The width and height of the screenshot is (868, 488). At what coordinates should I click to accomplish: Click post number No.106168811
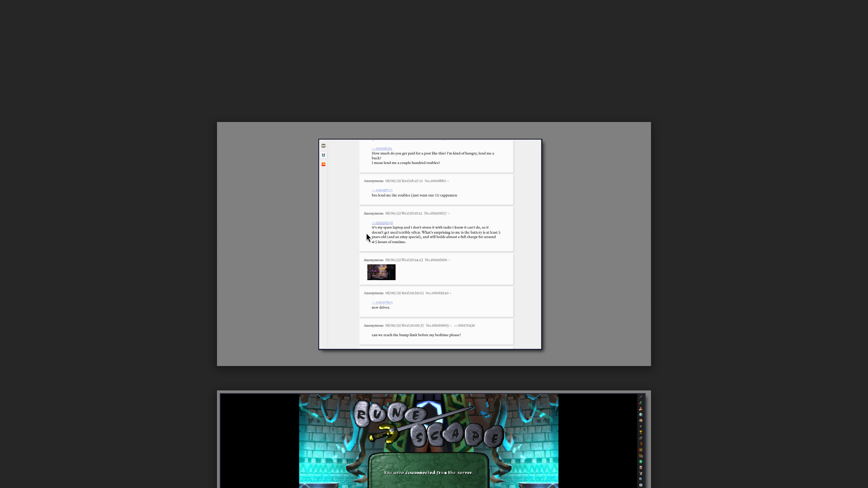[435, 181]
